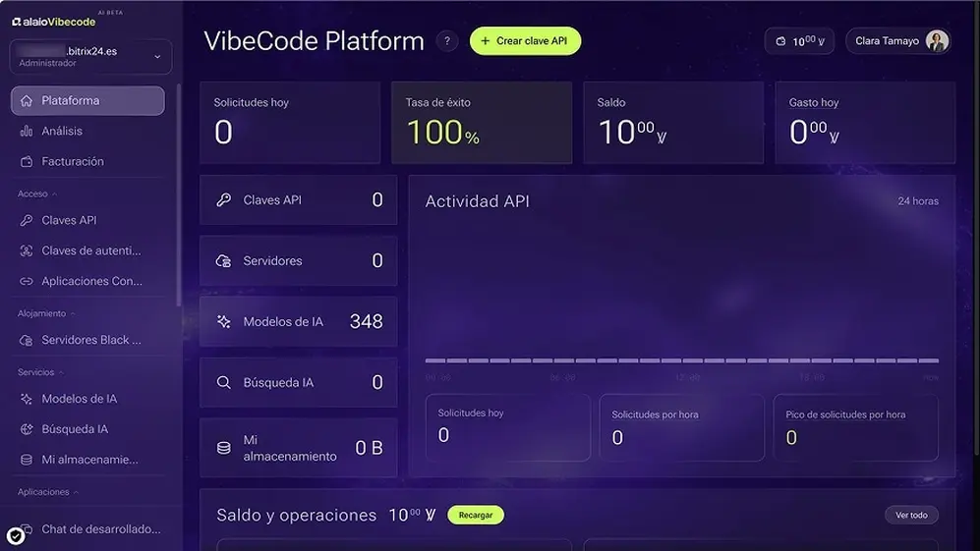Click the Claves API key icon in sidebar
The image size is (980, 551).
pos(27,220)
